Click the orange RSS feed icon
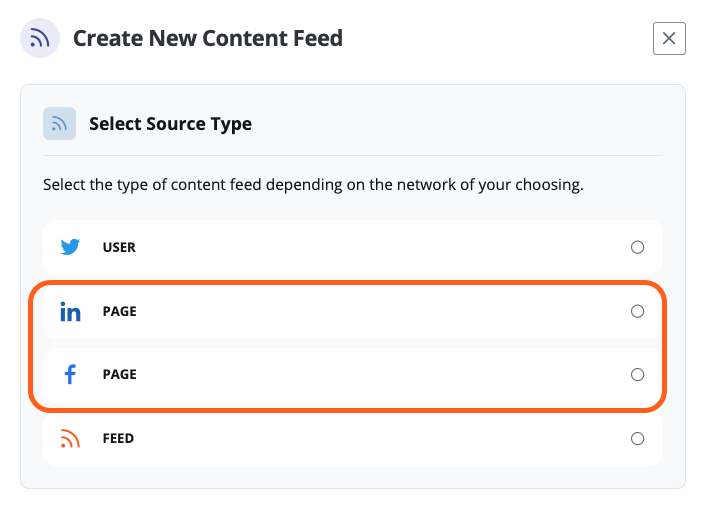 [70, 438]
